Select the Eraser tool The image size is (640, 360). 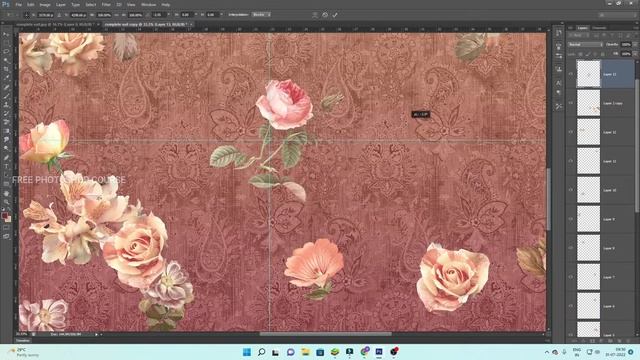(6, 122)
